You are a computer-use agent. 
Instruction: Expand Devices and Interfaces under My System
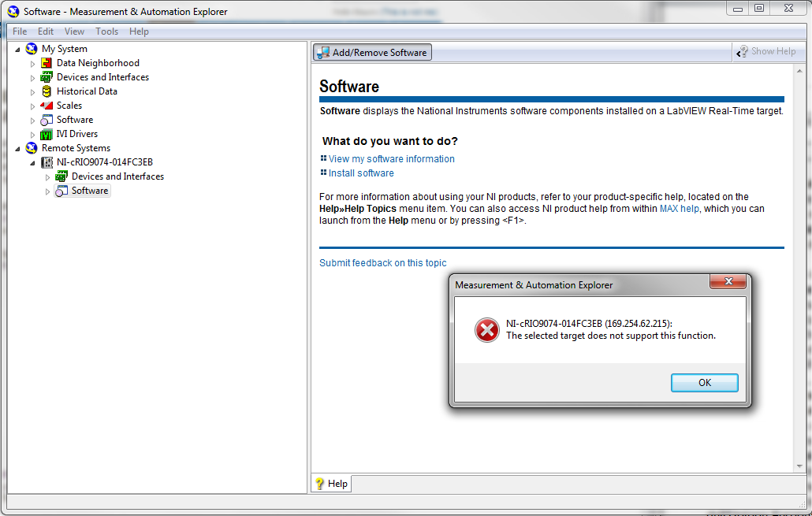32,78
